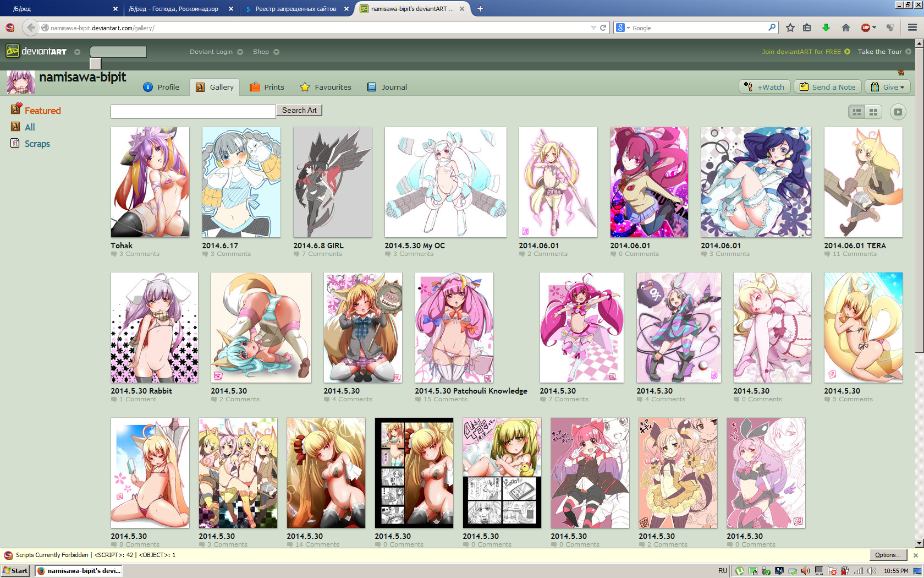Go to the browser home page icon
Image resolution: width=924 pixels, height=578 pixels.
pos(846,28)
